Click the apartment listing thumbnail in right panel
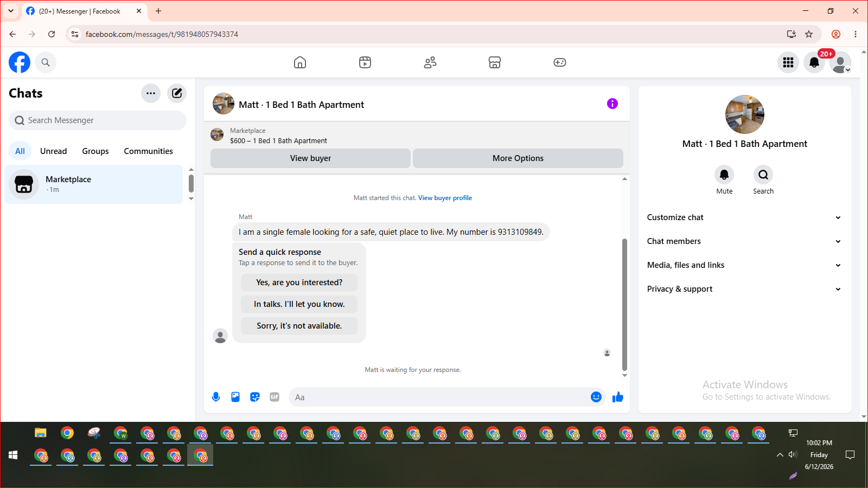Image resolution: width=868 pixels, height=488 pixels. click(745, 114)
